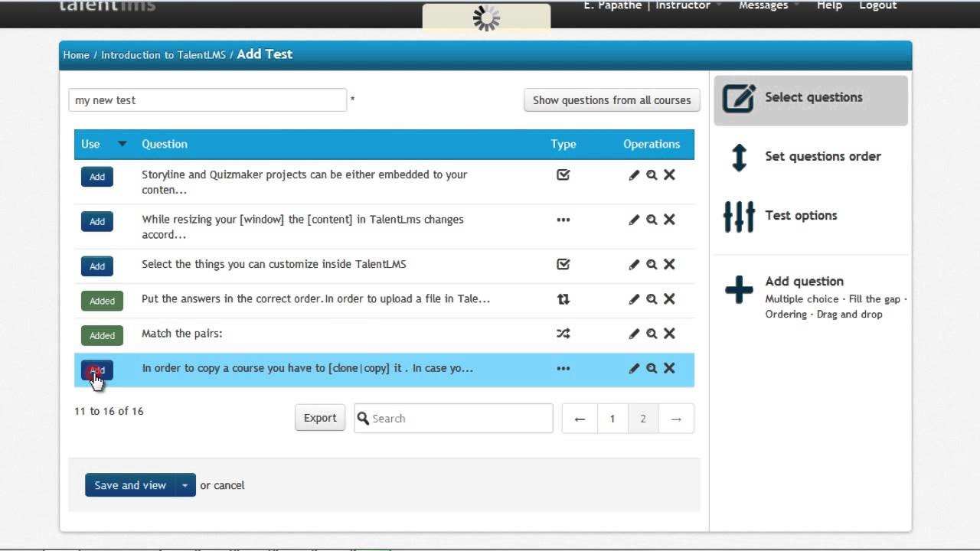The width and height of the screenshot is (980, 551).
Task: Click the Add question plus icon
Action: (x=739, y=290)
